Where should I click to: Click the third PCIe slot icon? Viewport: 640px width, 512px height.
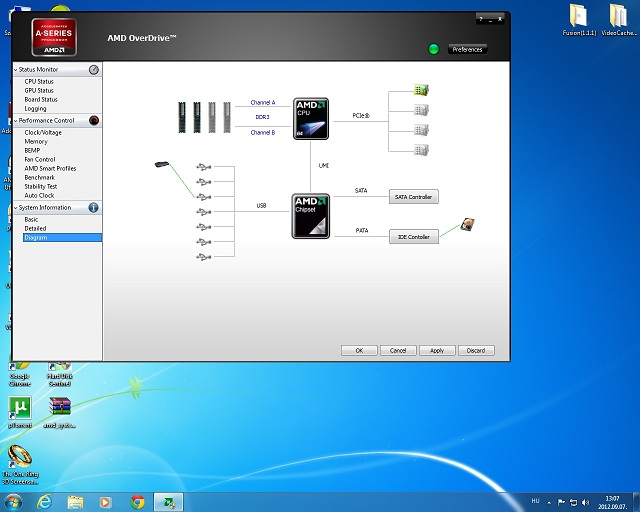click(x=421, y=130)
